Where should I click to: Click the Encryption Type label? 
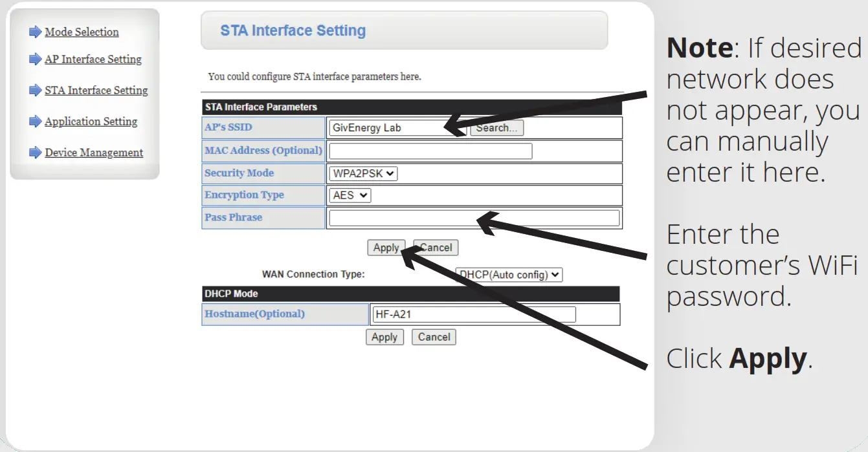[x=244, y=195]
